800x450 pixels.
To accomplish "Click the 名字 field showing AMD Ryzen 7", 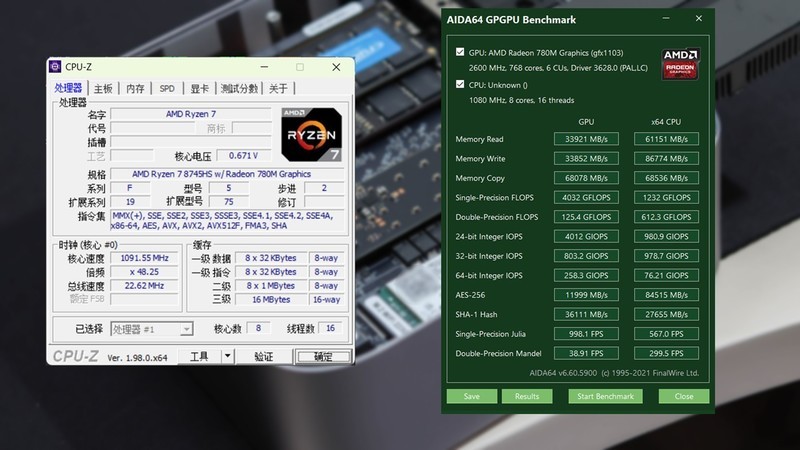I will pos(191,114).
